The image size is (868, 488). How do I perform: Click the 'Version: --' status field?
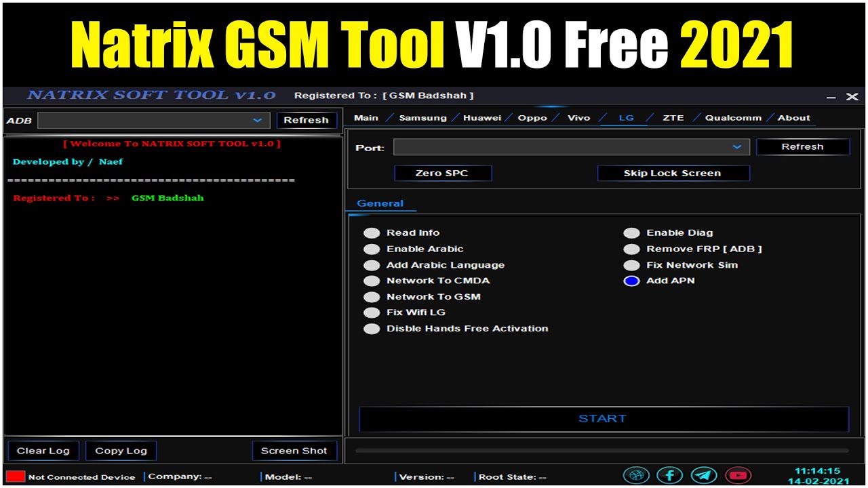[427, 476]
